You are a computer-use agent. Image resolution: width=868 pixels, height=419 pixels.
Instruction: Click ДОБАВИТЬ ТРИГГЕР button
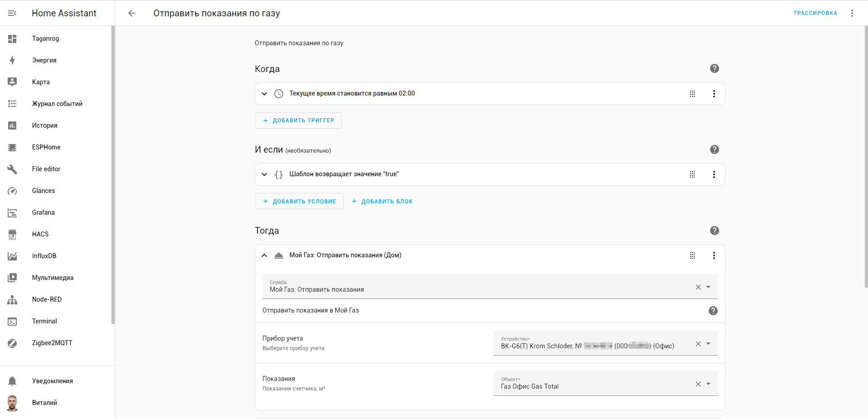pyautogui.click(x=298, y=120)
